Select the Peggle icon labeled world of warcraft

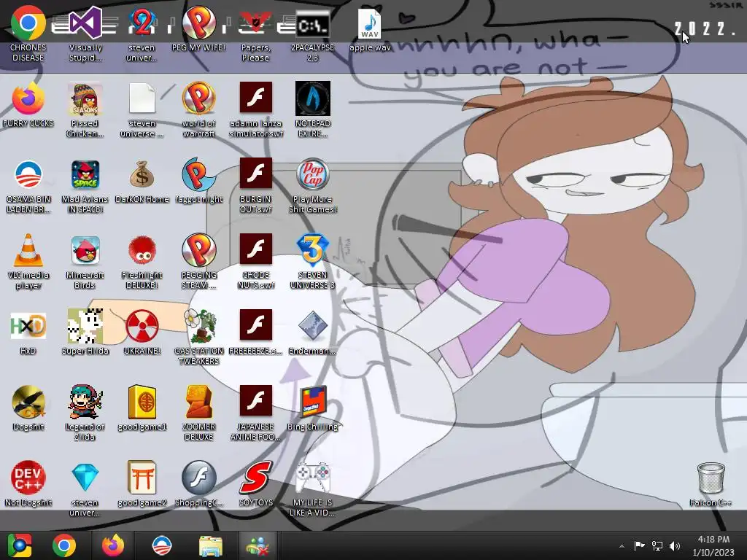click(198, 109)
